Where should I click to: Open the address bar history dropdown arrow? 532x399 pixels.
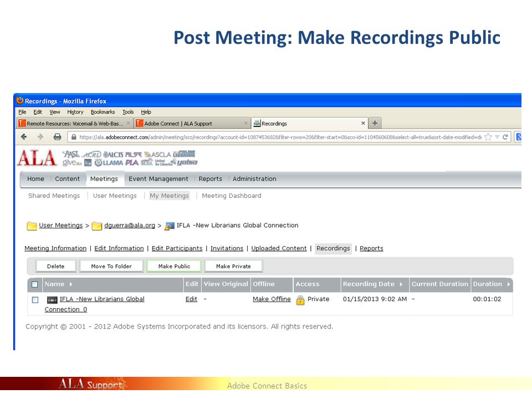coord(497,137)
